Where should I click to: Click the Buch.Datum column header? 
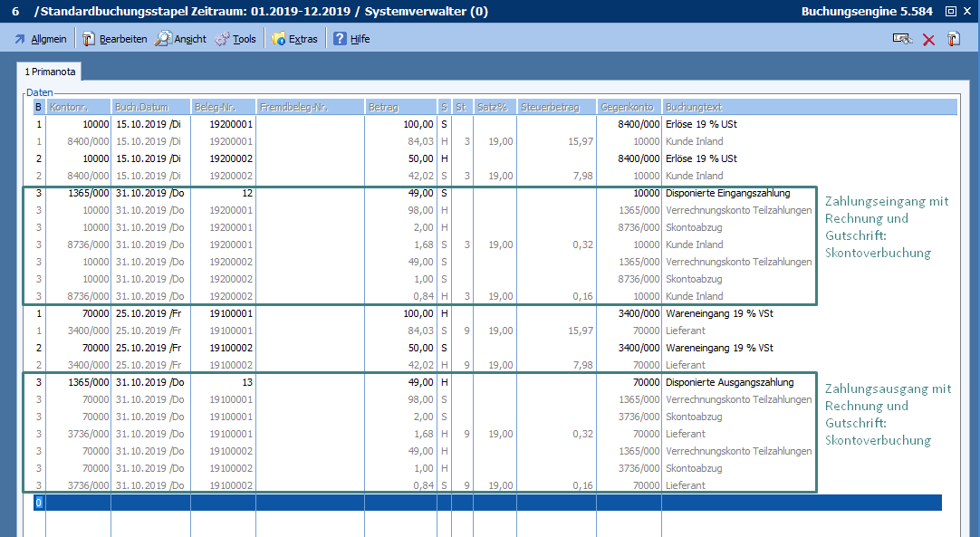pos(151,107)
